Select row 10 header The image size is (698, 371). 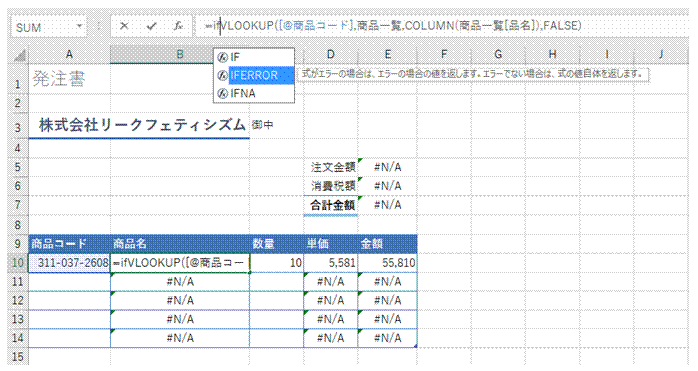coord(18,262)
